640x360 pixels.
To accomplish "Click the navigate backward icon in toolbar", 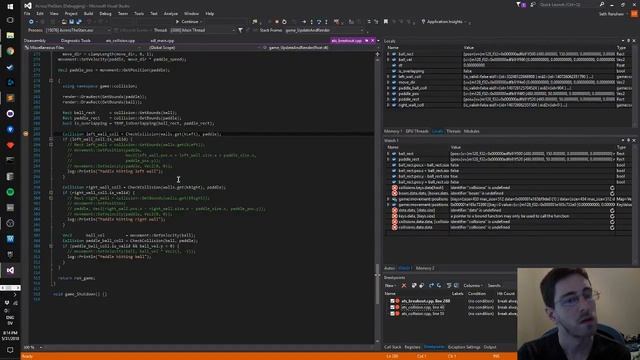I will pyautogui.click(x=31, y=22).
